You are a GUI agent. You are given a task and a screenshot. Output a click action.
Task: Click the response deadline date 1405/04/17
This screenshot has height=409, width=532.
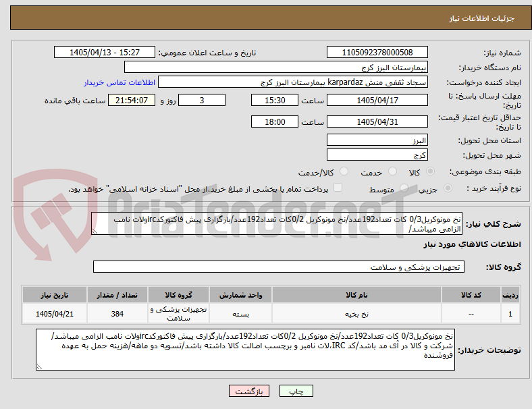377,100
